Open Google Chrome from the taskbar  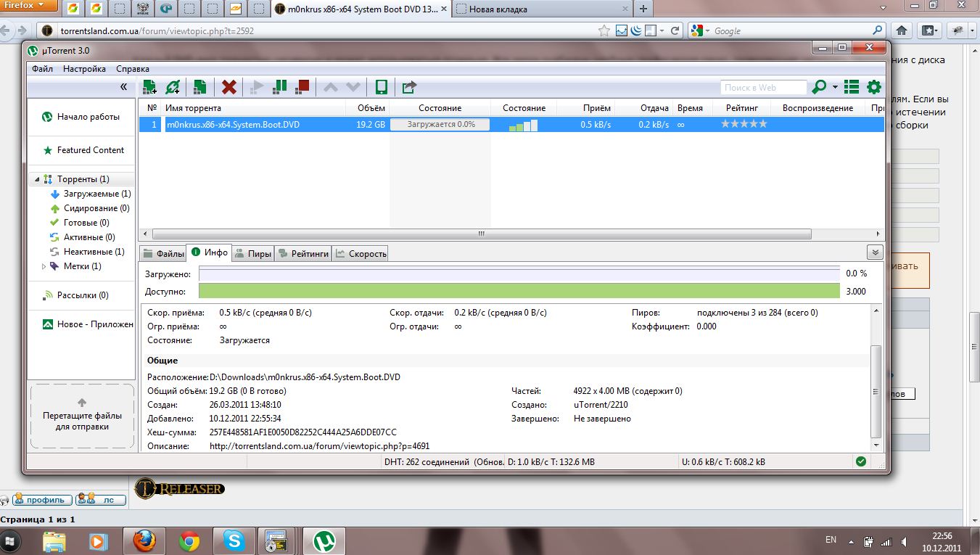click(x=189, y=541)
